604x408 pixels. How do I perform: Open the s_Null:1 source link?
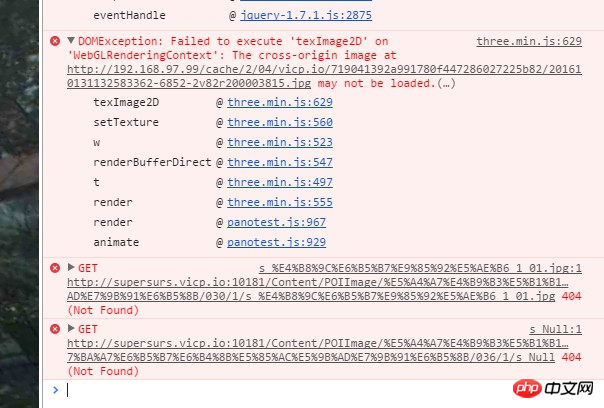click(x=555, y=328)
